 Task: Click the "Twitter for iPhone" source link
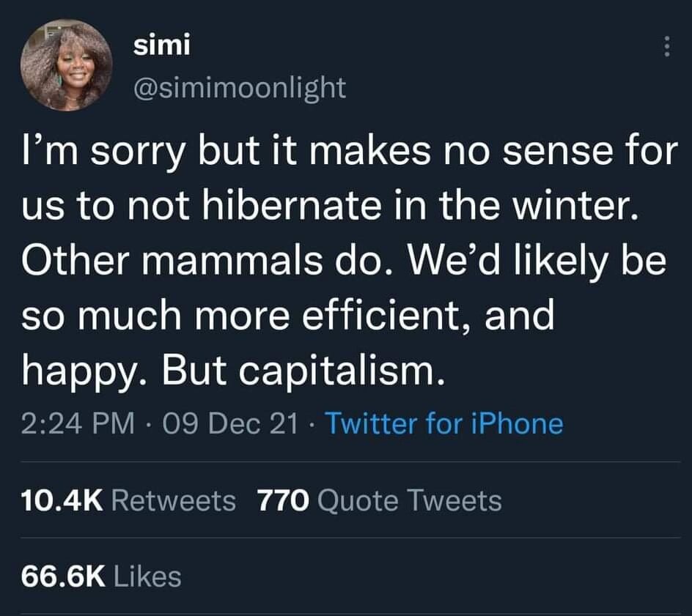click(443, 424)
